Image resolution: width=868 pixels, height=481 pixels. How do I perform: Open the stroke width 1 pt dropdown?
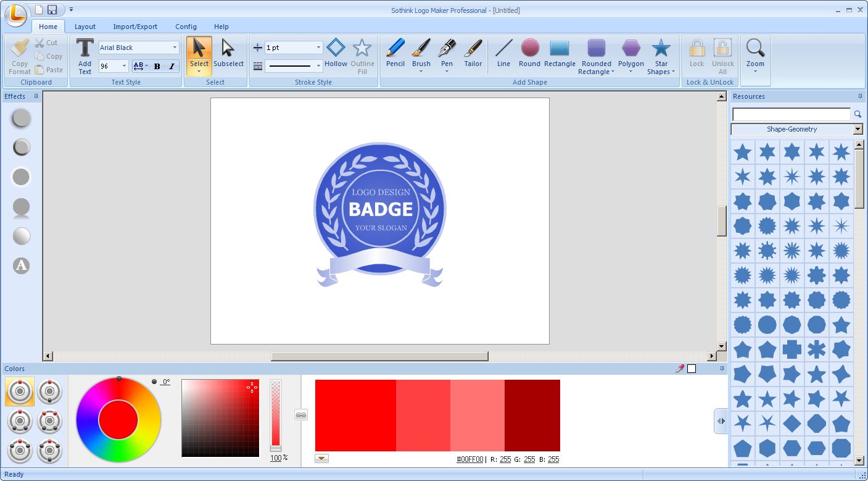318,48
